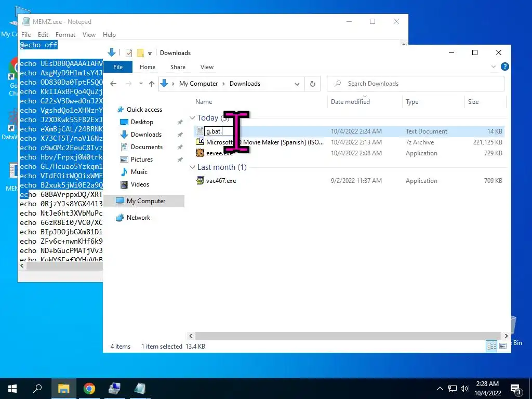
Task: Open Videos in the navigation pane
Action: (140, 184)
